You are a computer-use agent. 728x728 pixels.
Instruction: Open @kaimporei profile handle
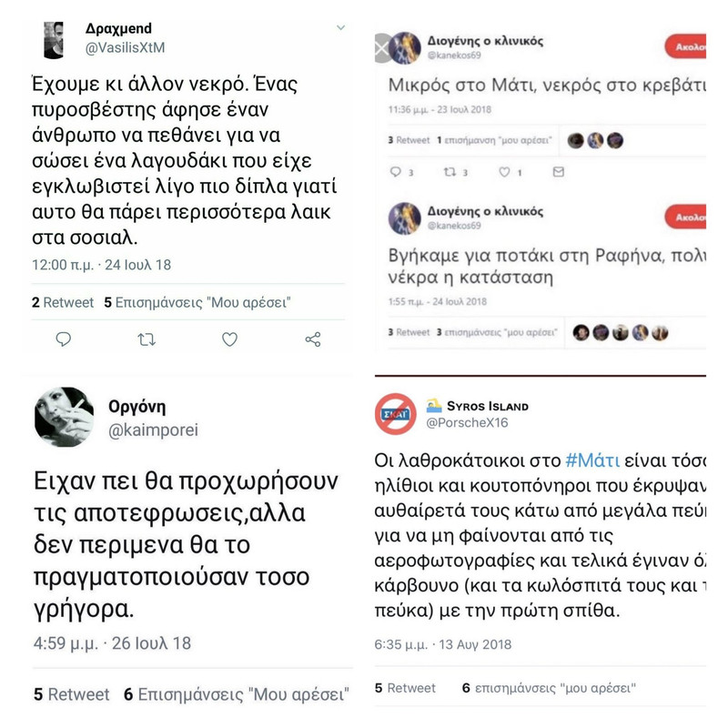point(153,430)
